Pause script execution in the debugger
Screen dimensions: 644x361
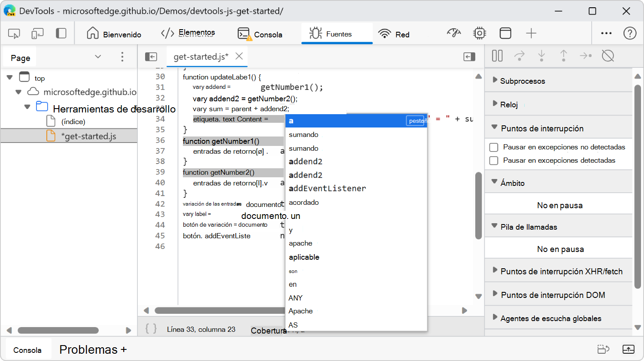point(497,56)
